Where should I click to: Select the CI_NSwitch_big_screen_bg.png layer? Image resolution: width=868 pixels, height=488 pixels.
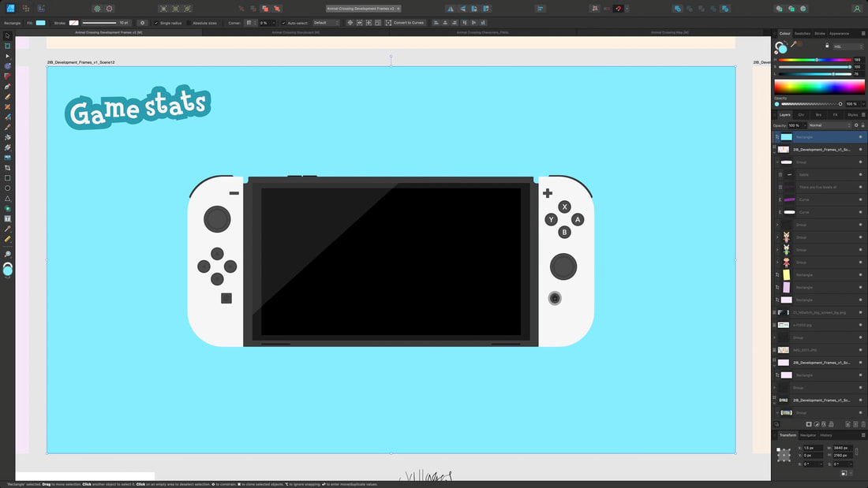819,313
